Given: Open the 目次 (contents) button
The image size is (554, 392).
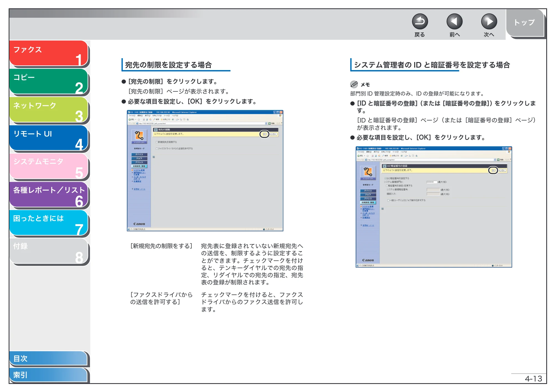Looking at the screenshot, I should [48, 358].
